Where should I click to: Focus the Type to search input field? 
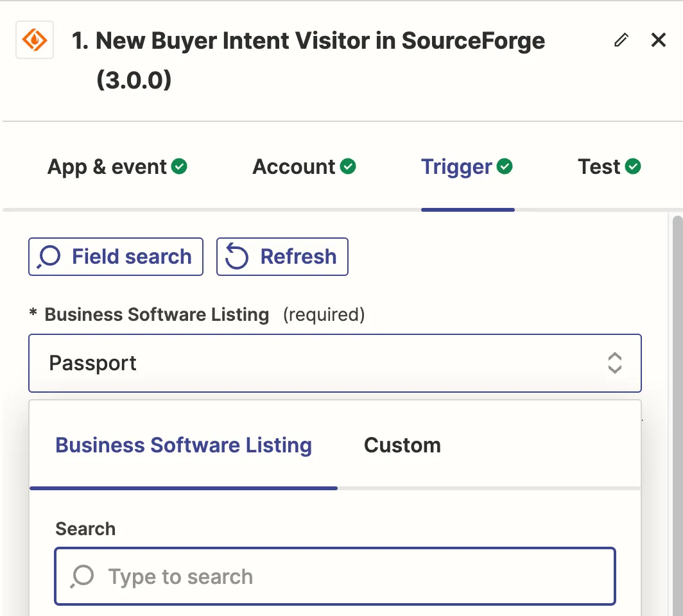point(335,576)
